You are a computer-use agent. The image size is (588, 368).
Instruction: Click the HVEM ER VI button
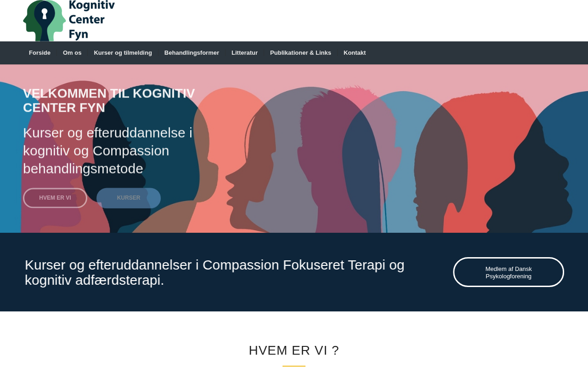coord(55,198)
